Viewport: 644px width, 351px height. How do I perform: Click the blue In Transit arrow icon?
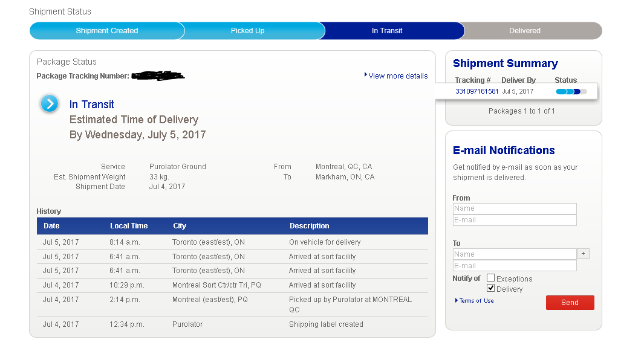tap(50, 104)
